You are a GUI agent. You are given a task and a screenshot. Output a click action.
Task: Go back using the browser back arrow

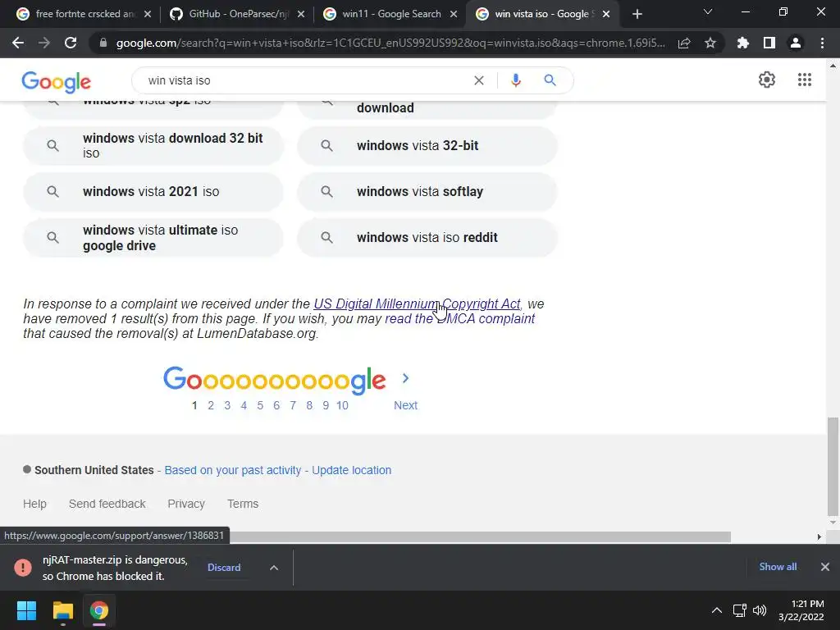(x=18, y=43)
